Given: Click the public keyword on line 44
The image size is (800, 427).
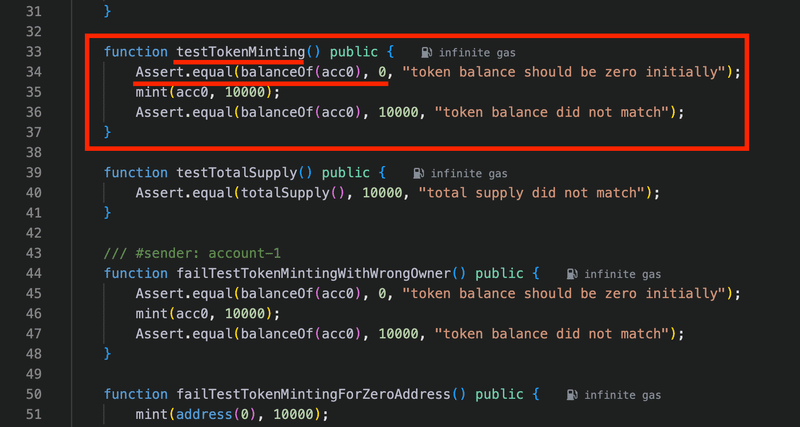Looking at the screenshot, I should click(x=499, y=273).
